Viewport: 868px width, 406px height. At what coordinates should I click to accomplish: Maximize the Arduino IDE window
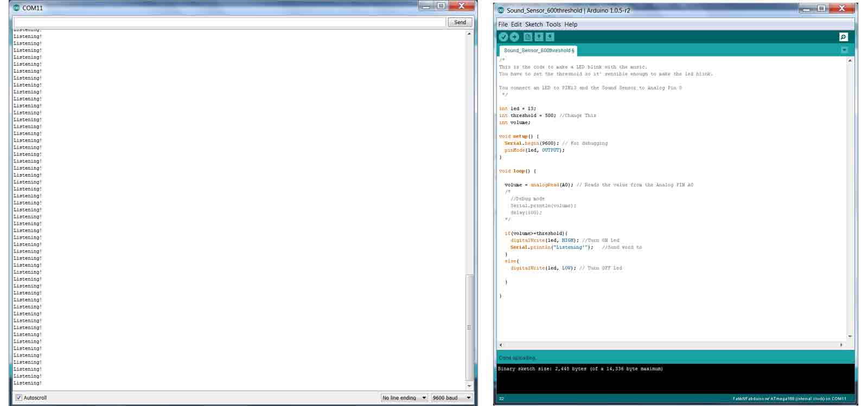[x=821, y=8]
